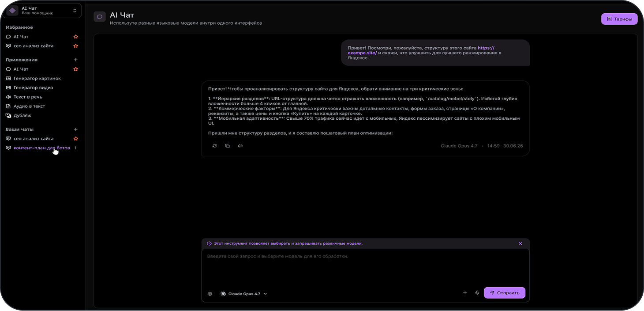Click the Генератор видео film icon
The image size is (644, 311).
coord(8,87)
